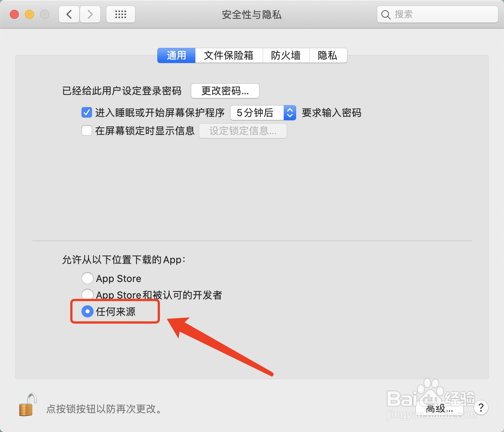The width and height of the screenshot is (504, 432).
Task: Open the show-all preferences grid icon
Action: [x=121, y=15]
